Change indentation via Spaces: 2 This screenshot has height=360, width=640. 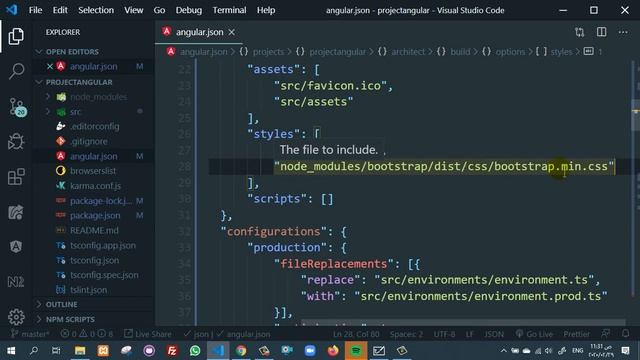click(x=406, y=334)
